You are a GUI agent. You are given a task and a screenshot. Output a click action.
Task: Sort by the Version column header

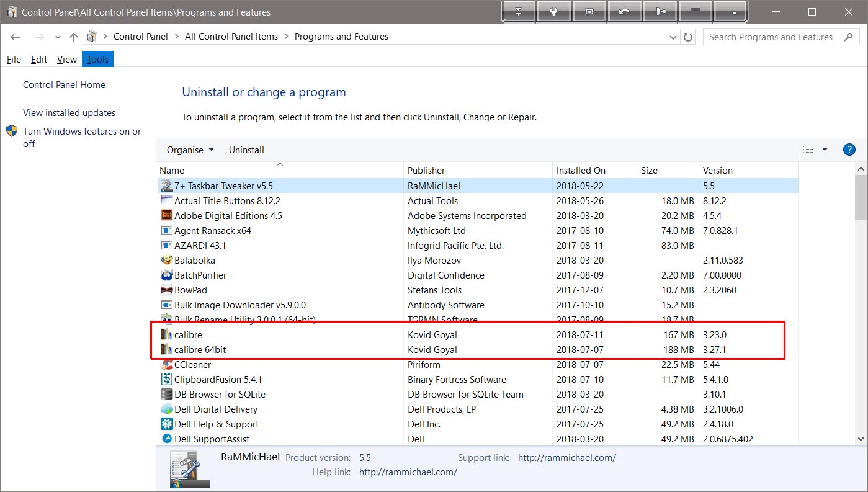748,170
